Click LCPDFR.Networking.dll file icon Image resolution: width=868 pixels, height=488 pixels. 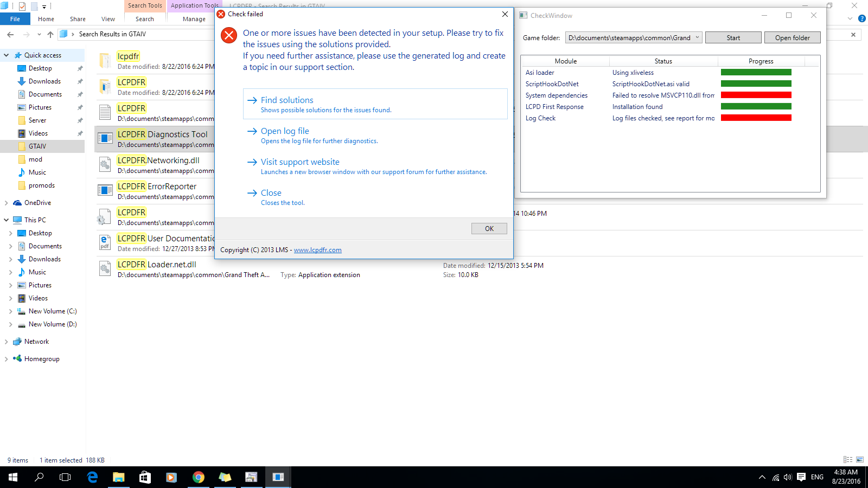click(x=105, y=164)
